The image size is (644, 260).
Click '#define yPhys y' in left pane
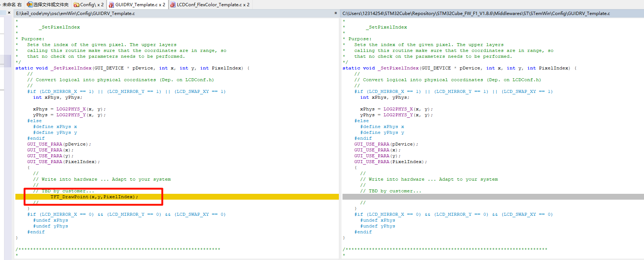[55, 132]
